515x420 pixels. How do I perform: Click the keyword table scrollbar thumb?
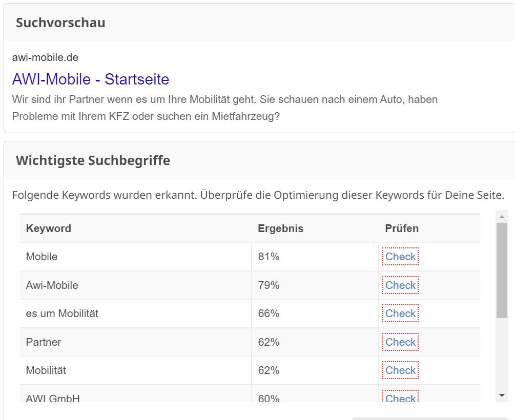pos(502,270)
